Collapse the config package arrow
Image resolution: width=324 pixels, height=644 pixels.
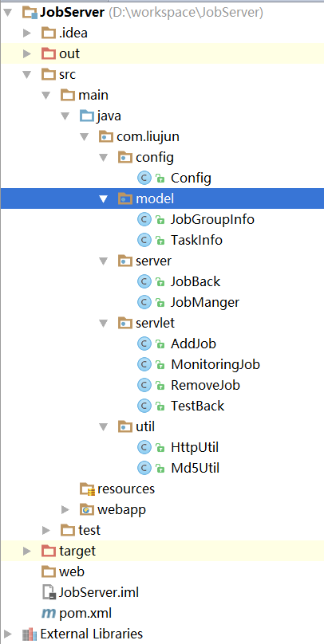click(x=103, y=157)
